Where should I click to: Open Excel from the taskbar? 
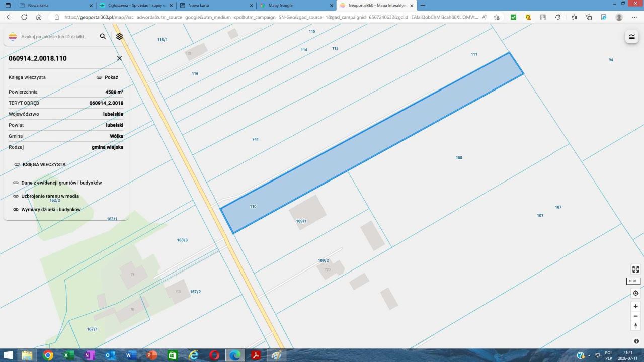(x=67, y=355)
